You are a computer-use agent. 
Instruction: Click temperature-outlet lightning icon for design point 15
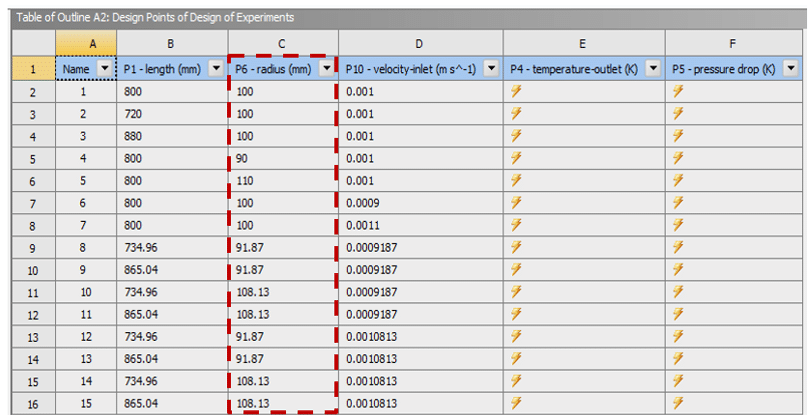pos(516,403)
